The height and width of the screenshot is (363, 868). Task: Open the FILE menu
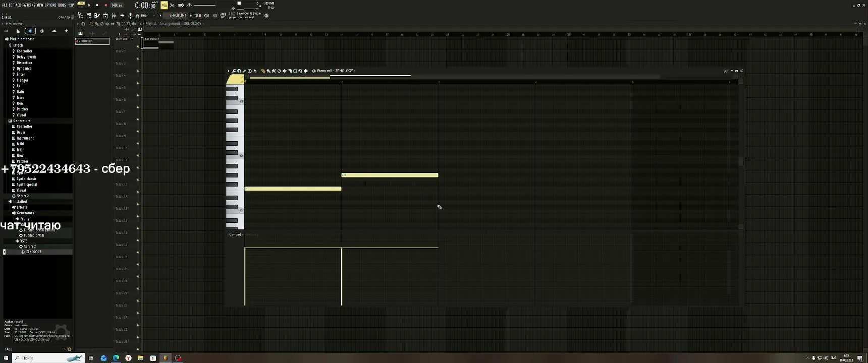pyautogui.click(x=5, y=5)
